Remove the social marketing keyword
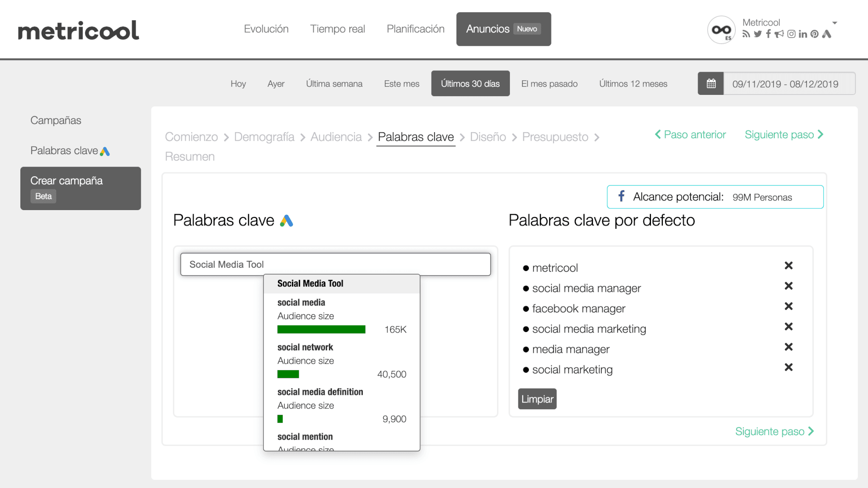Screen dimensions: 868x488 coord(788,367)
